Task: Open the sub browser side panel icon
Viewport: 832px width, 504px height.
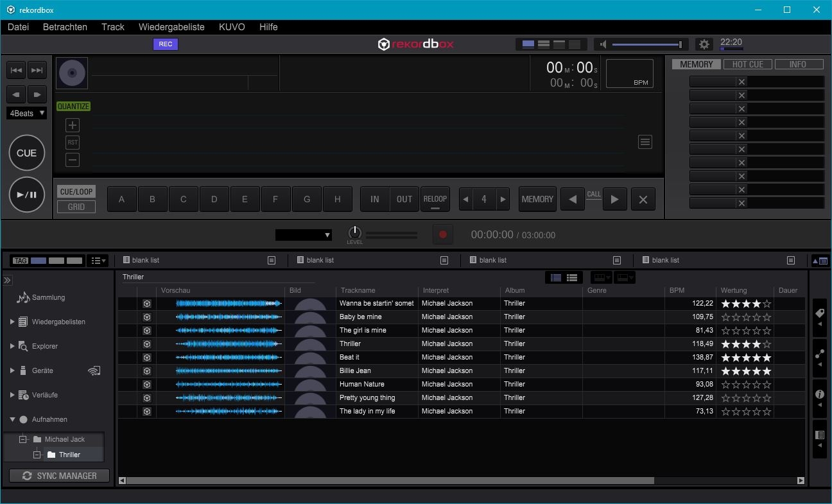Action: pos(819,439)
